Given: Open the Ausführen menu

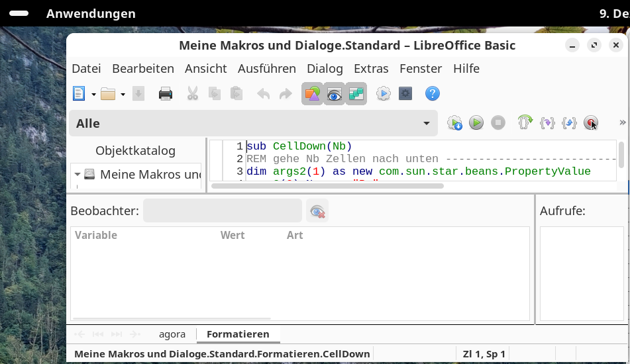Looking at the screenshot, I should (267, 69).
